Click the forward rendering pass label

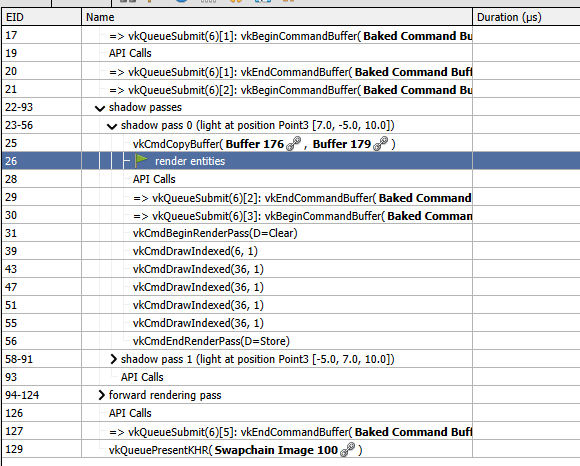pyautogui.click(x=165, y=395)
